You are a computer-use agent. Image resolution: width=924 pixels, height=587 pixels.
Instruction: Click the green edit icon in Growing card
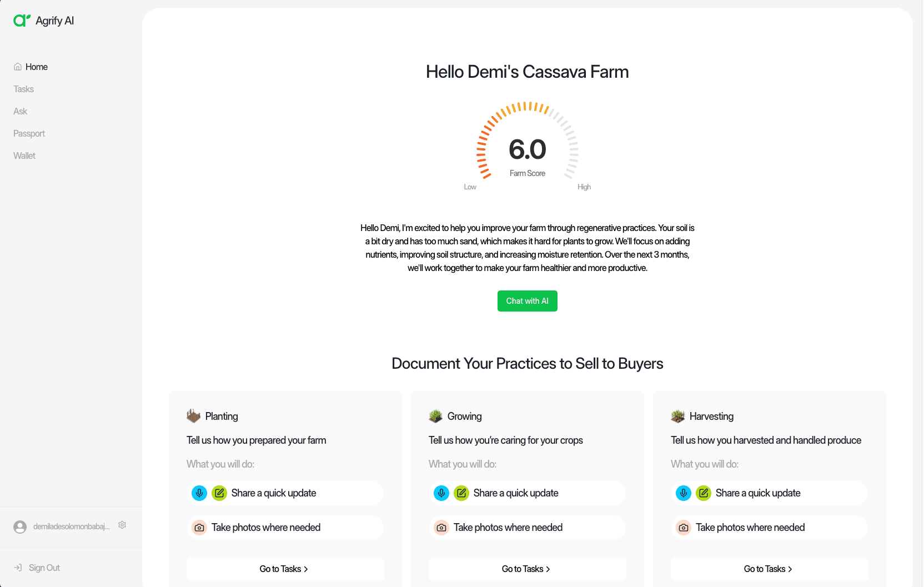pyautogui.click(x=461, y=493)
